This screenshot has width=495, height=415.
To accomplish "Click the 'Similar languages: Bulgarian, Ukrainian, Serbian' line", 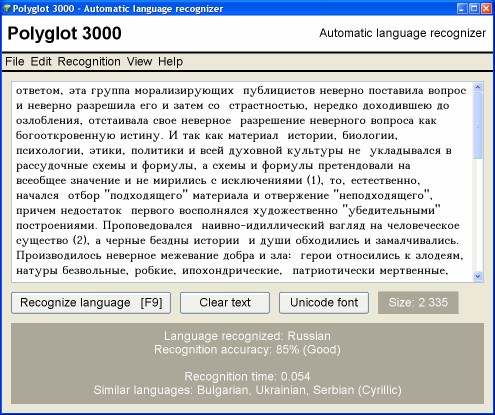I will pos(247,390).
